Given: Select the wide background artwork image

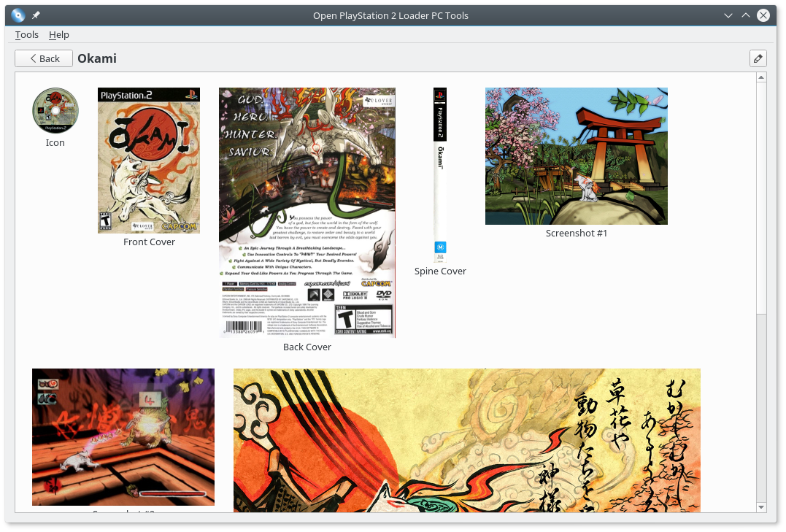Looking at the screenshot, I should 466,440.
